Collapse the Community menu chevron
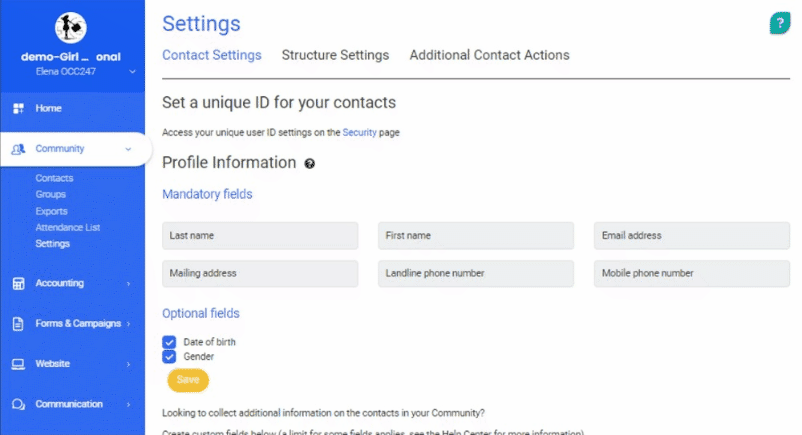The image size is (802, 435). click(x=128, y=149)
